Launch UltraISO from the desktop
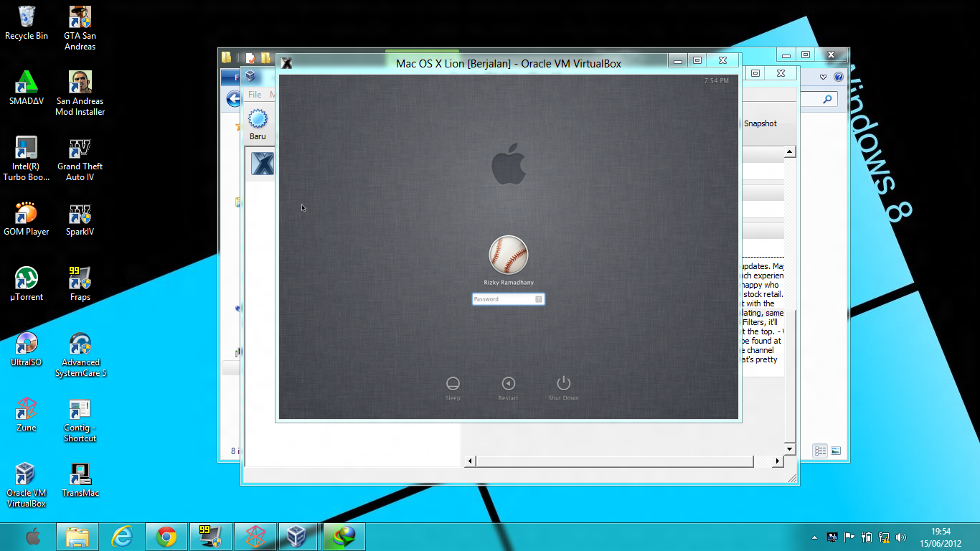 click(27, 344)
